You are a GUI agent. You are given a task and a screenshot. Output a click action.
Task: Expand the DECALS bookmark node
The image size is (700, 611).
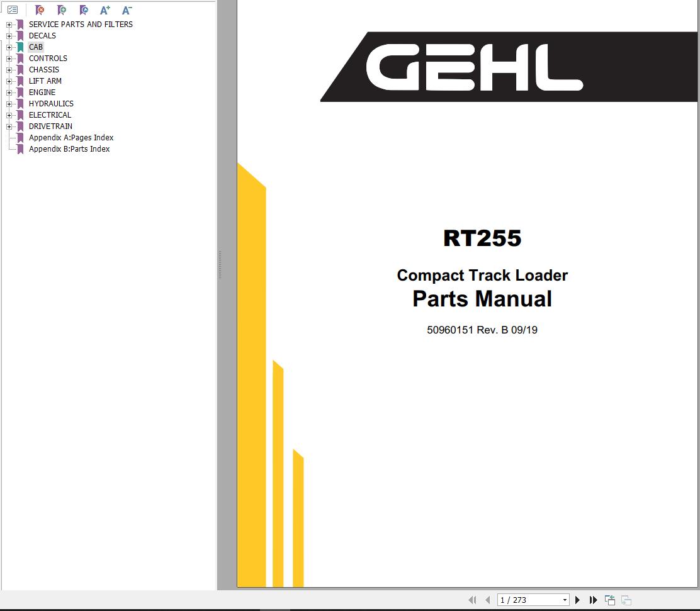tap(9, 36)
